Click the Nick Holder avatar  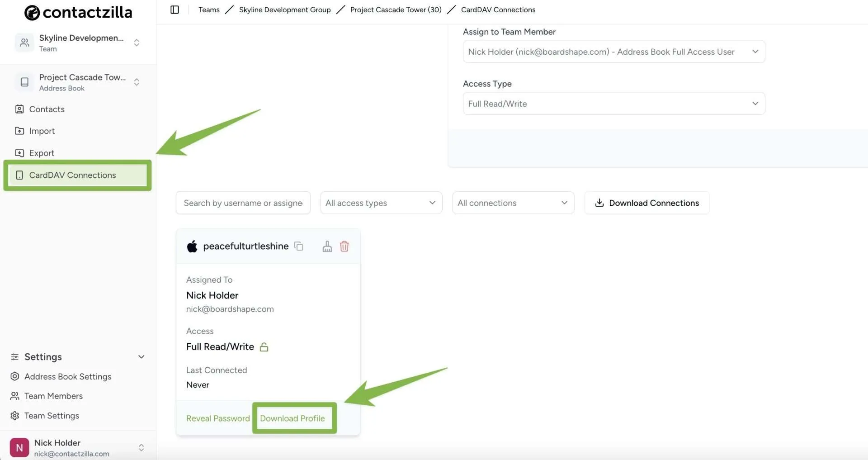click(19, 448)
